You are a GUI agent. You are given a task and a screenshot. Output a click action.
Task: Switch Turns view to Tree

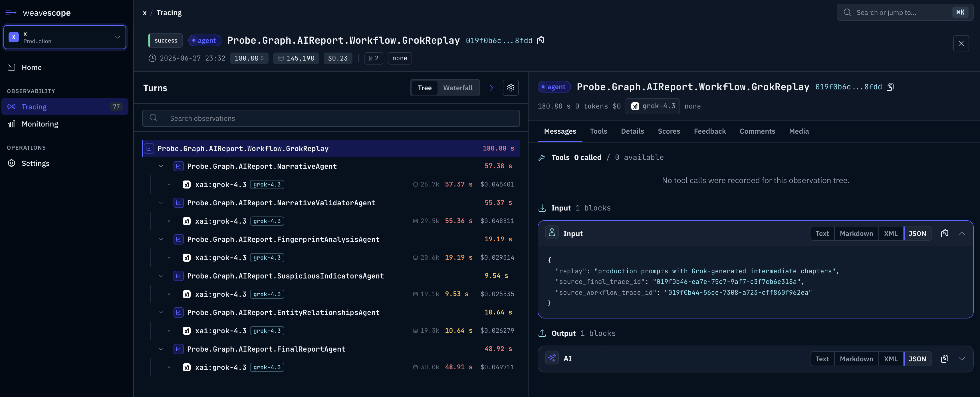[x=425, y=88]
